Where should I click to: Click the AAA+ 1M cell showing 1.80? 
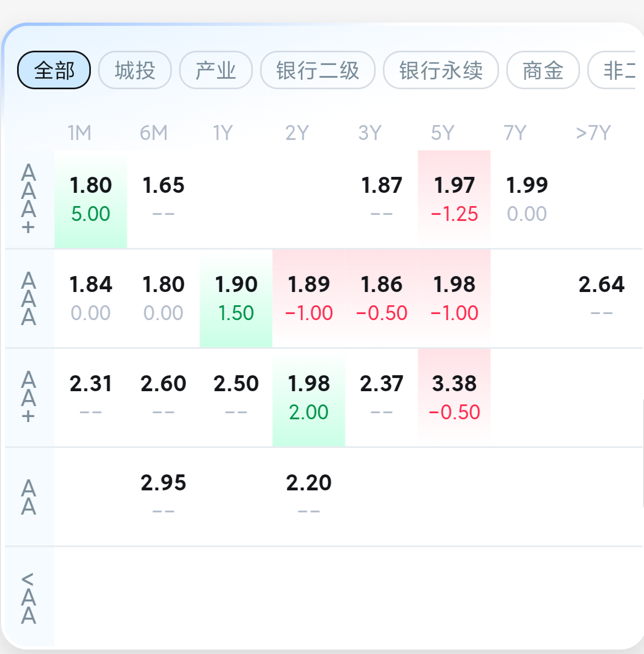point(90,199)
